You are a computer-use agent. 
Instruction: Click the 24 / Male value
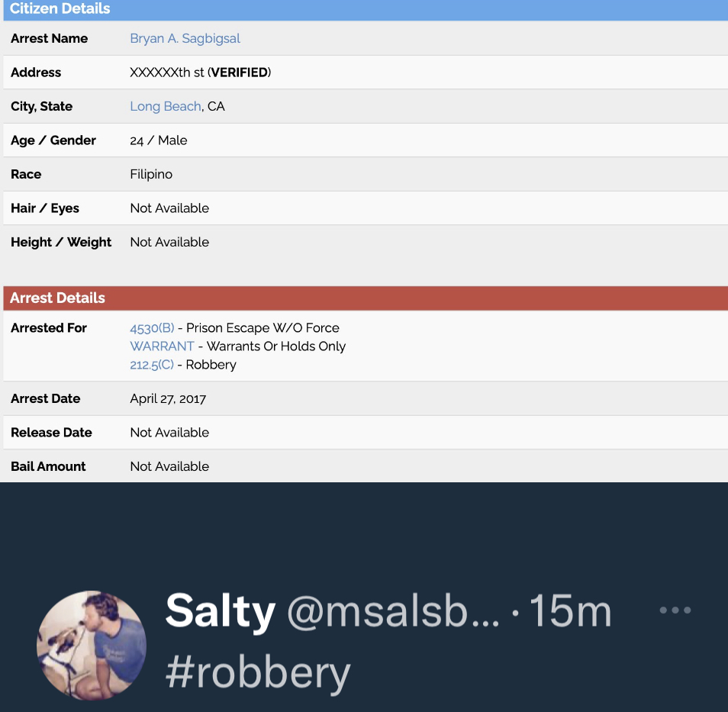tap(159, 140)
